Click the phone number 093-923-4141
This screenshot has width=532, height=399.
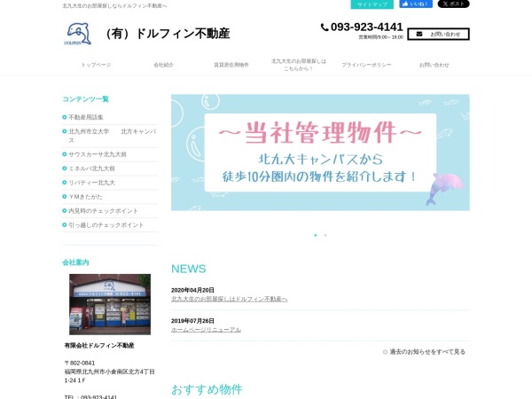click(x=366, y=27)
